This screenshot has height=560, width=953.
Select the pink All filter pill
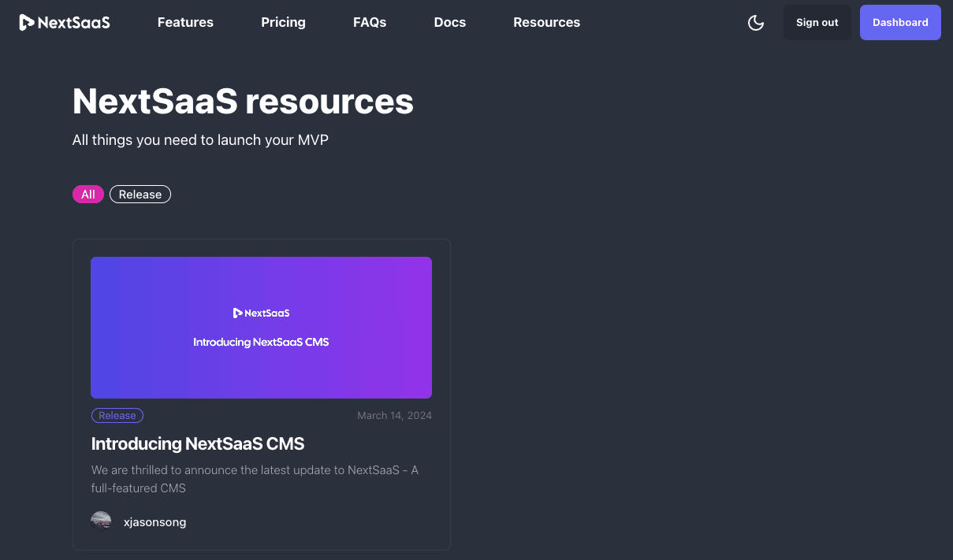pyautogui.click(x=87, y=194)
